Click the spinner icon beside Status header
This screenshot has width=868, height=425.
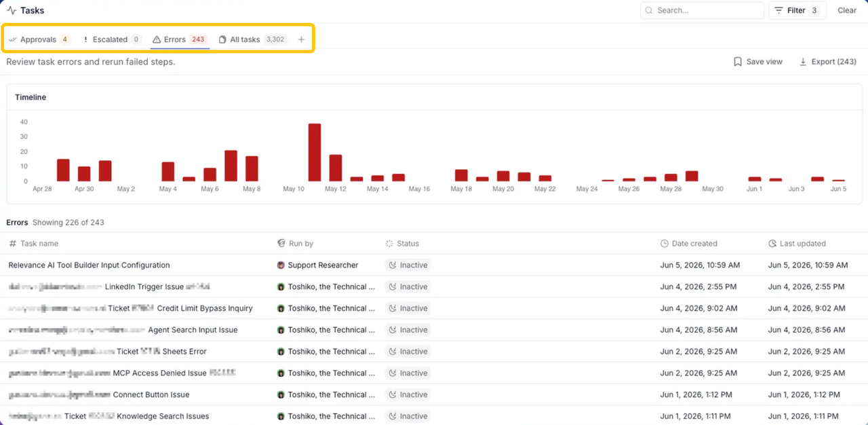pos(389,244)
